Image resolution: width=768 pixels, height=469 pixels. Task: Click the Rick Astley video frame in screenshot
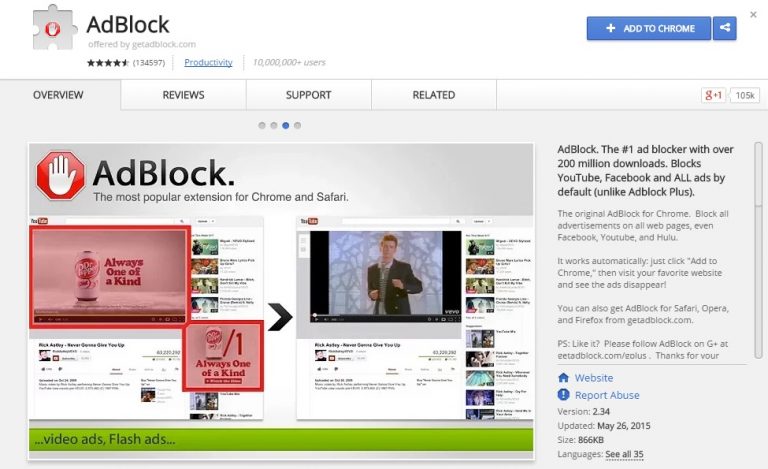click(385, 277)
